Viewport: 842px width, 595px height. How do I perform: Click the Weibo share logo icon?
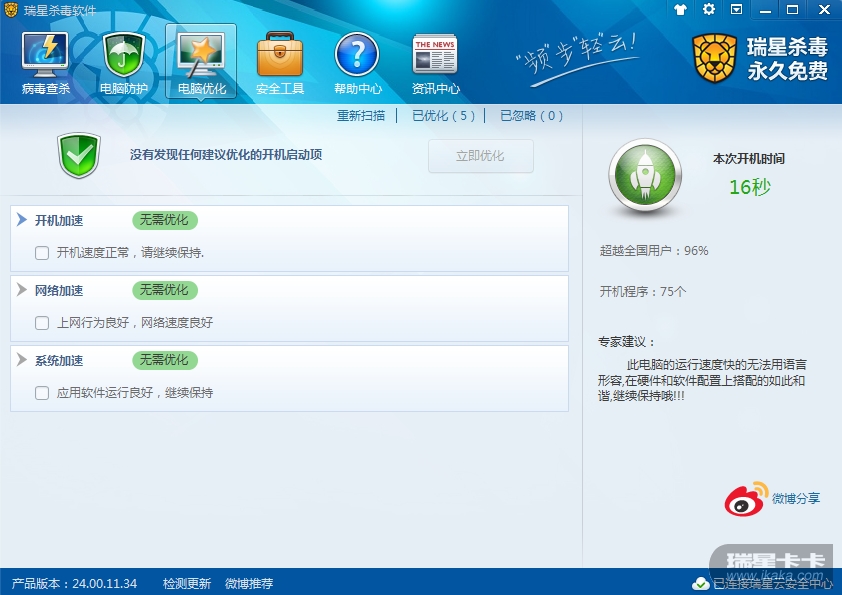click(746, 499)
